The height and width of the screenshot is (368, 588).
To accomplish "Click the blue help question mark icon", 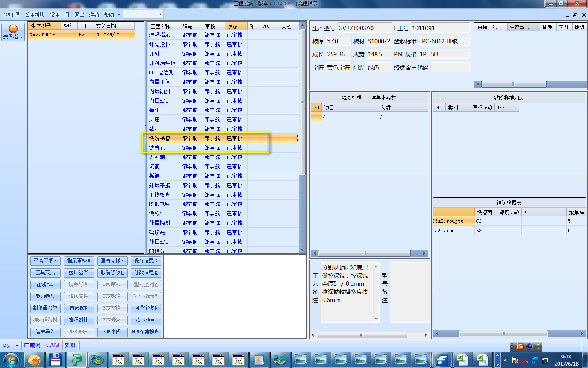I will pos(530,346).
